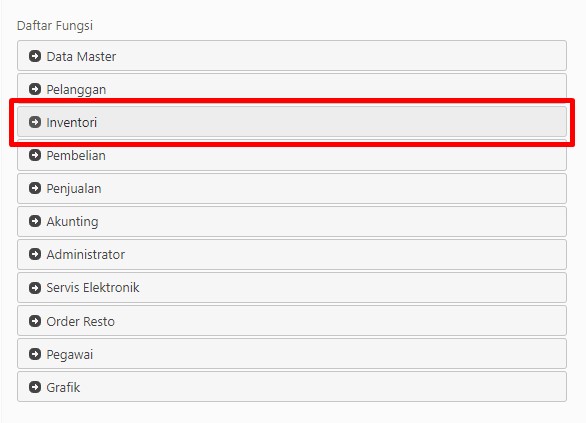
Task: Click the Penjualan arrow icon
Action: pyautogui.click(x=35, y=188)
